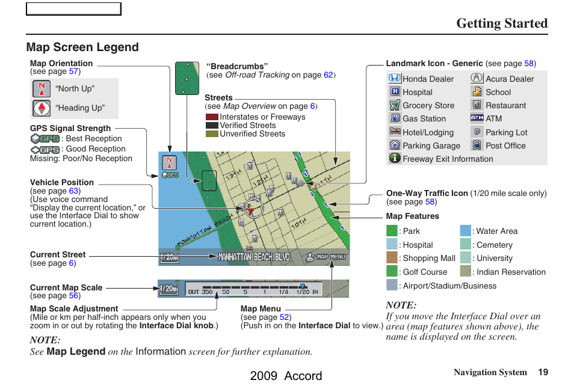Click the Parking Lot icon
574x392 pixels.
coord(477,132)
